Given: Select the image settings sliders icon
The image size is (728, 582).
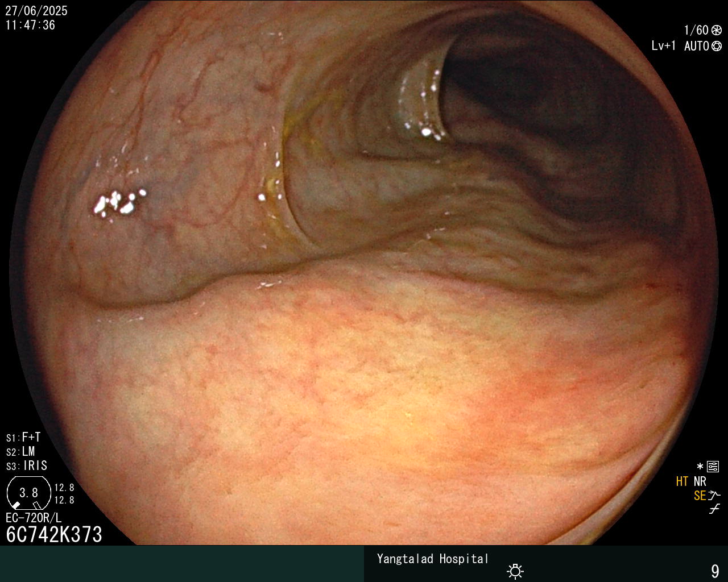Looking at the screenshot, I should point(713,467).
